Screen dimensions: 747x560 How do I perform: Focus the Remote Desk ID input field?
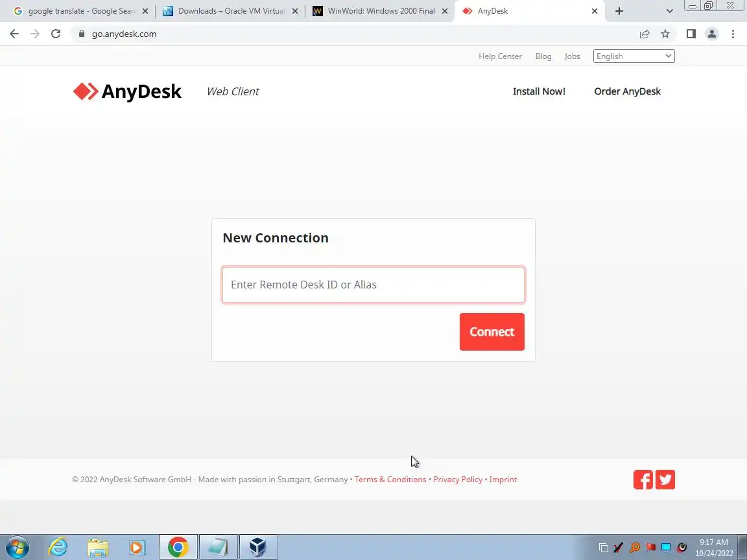point(373,285)
